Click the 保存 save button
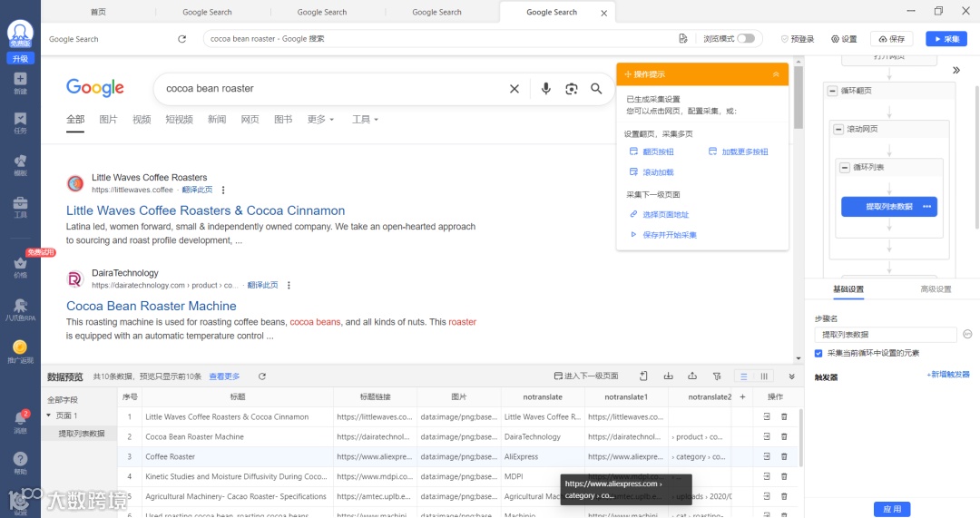This screenshot has height=518, width=980. point(892,39)
